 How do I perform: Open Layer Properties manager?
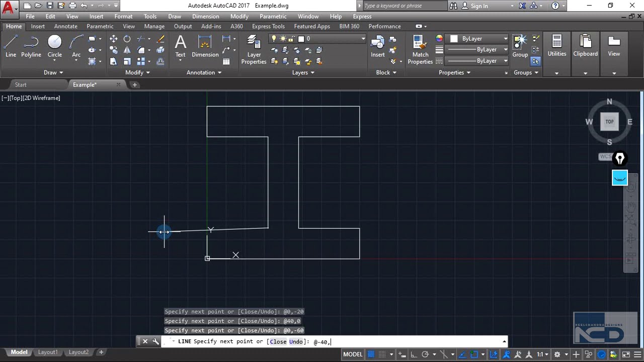254,50
